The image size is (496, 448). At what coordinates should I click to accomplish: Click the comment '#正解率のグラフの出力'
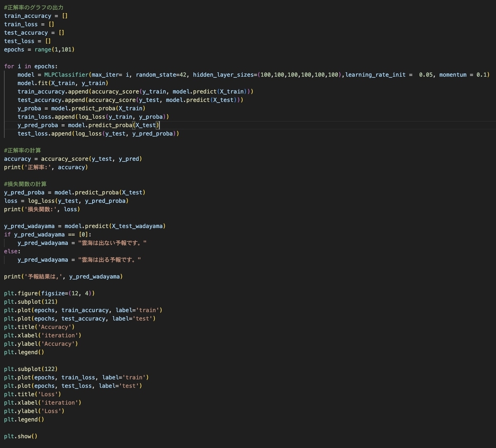(x=34, y=7)
